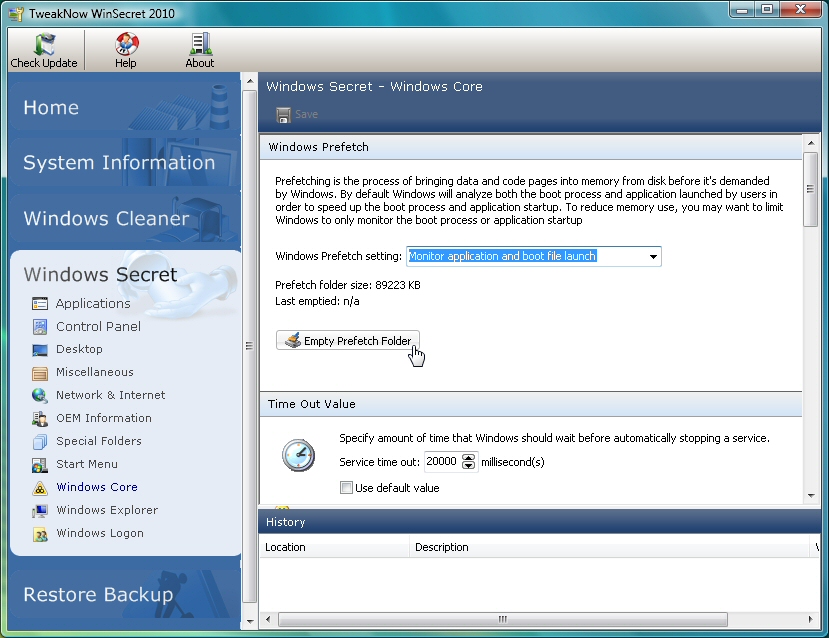Click the Location column header in History
The height and width of the screenshot is (638, 829).
[x=334, y=547]
